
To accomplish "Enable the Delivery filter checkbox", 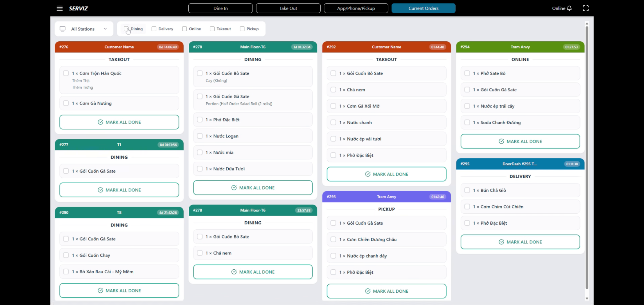I will pos(154,29).
